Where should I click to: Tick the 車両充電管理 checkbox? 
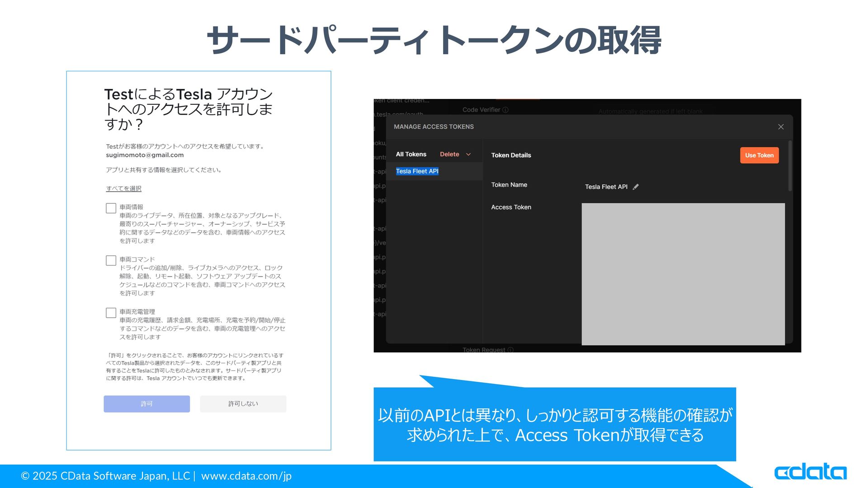click(x=111, y=313)
